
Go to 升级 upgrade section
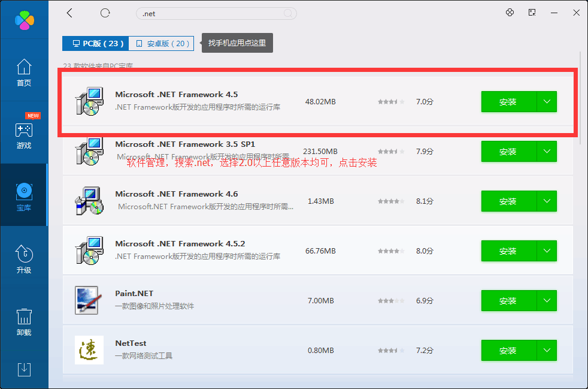24,259
